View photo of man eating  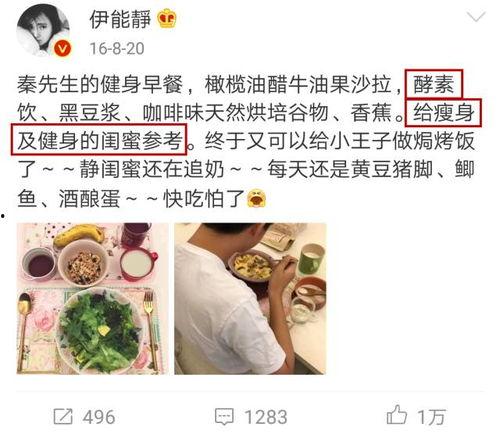pyautogui.click(x=250, y=298)
